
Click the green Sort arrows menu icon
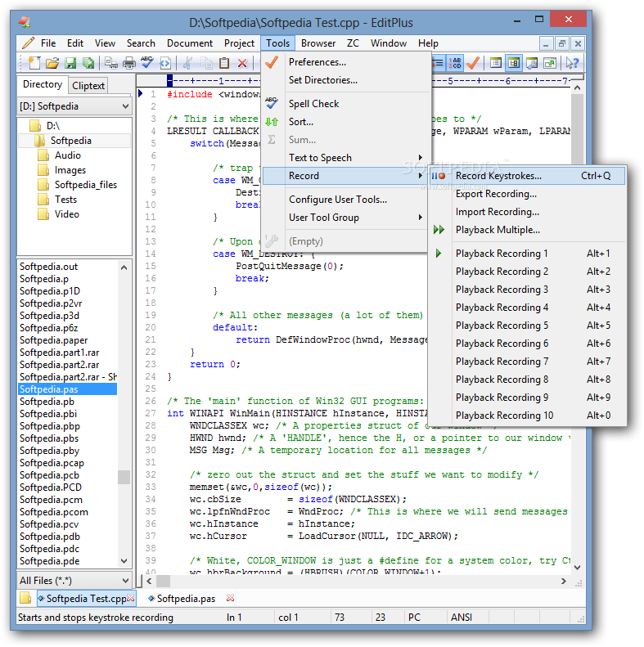click(x=271, y=122)
